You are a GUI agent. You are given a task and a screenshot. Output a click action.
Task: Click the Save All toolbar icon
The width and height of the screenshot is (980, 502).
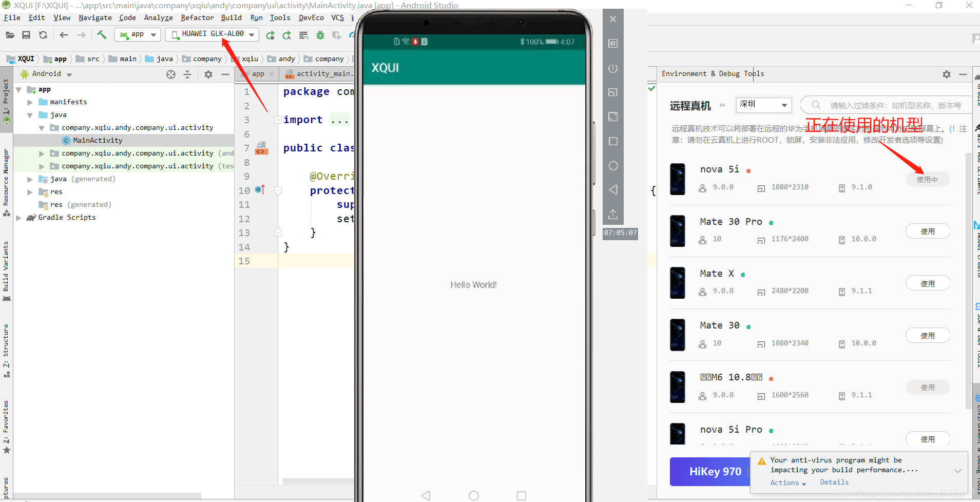click(26, 35)
